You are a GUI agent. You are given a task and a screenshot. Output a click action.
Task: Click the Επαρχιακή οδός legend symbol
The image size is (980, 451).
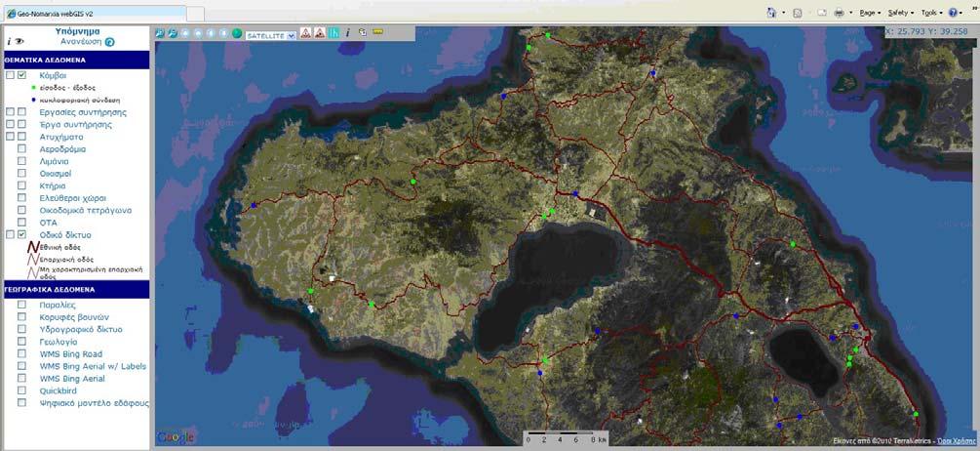click(x=32, y=259)
